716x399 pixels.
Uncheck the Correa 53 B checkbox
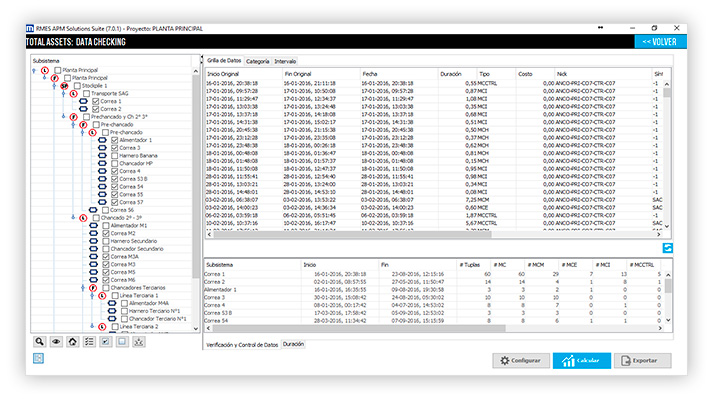click(x=115, y=179)
